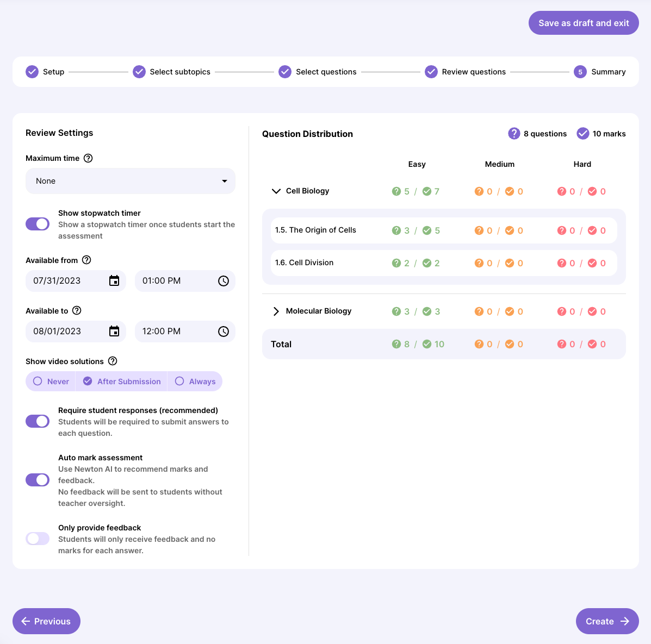This screenshot has width=651, height=644.
Task: Open the Available to calendar picker
Action: coord(114,332)
